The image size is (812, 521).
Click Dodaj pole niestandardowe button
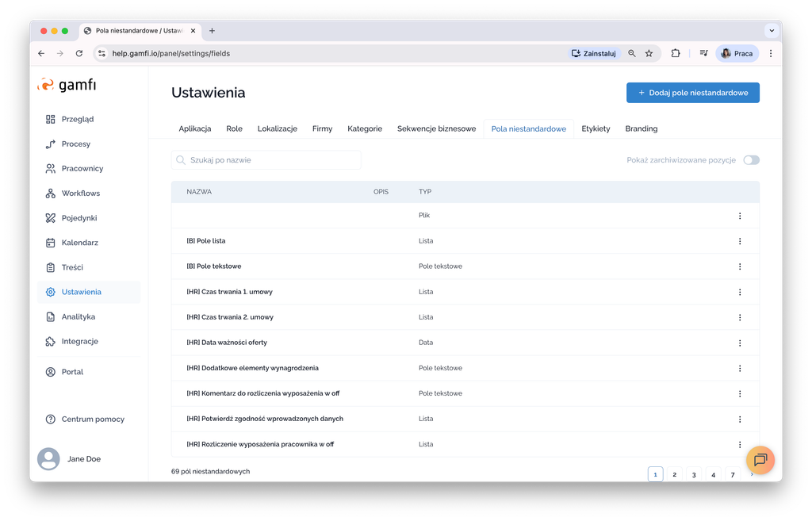pos(692,93)
